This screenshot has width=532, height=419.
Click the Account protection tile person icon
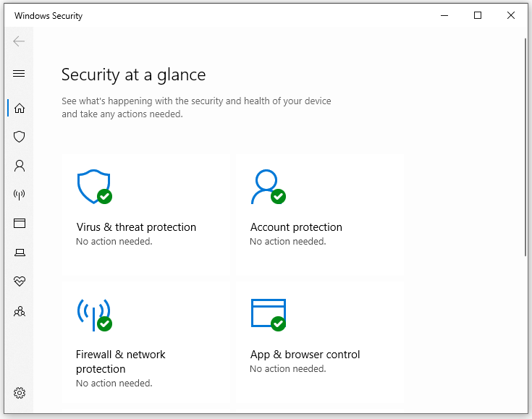point(266,187)
